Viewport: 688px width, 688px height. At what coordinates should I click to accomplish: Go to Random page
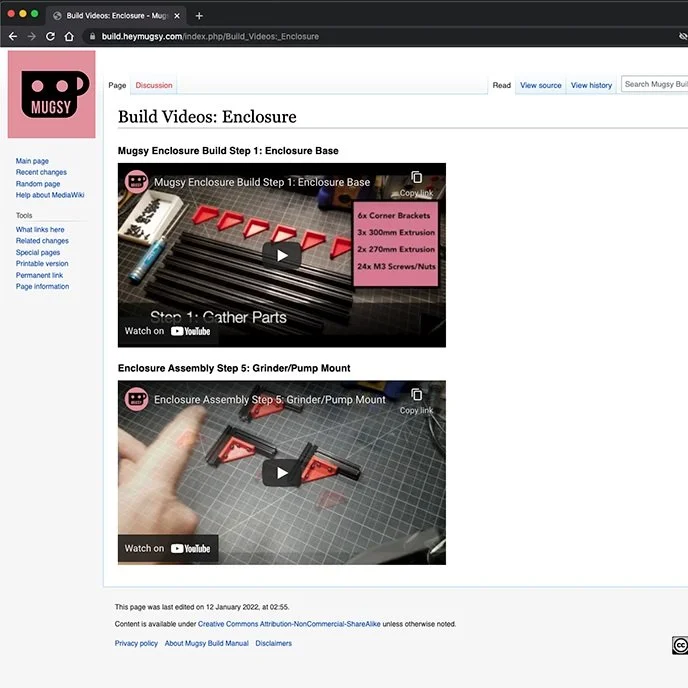[38, 184]
